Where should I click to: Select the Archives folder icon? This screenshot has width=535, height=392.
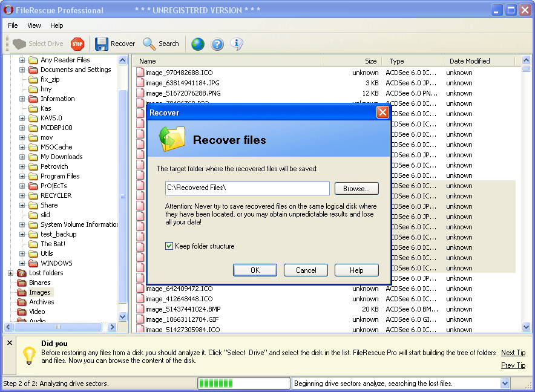pos(22,302)
